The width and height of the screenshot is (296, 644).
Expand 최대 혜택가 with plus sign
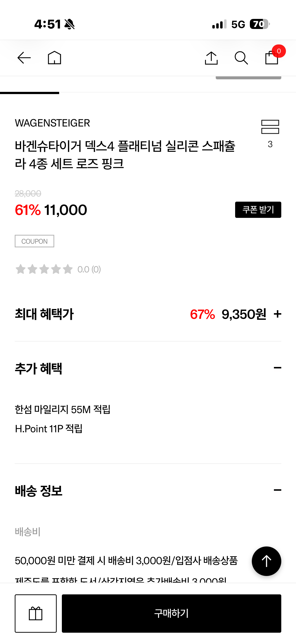277,314
